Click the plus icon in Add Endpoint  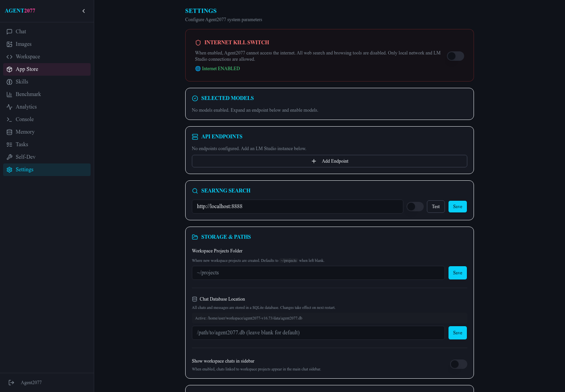point(314,161)
